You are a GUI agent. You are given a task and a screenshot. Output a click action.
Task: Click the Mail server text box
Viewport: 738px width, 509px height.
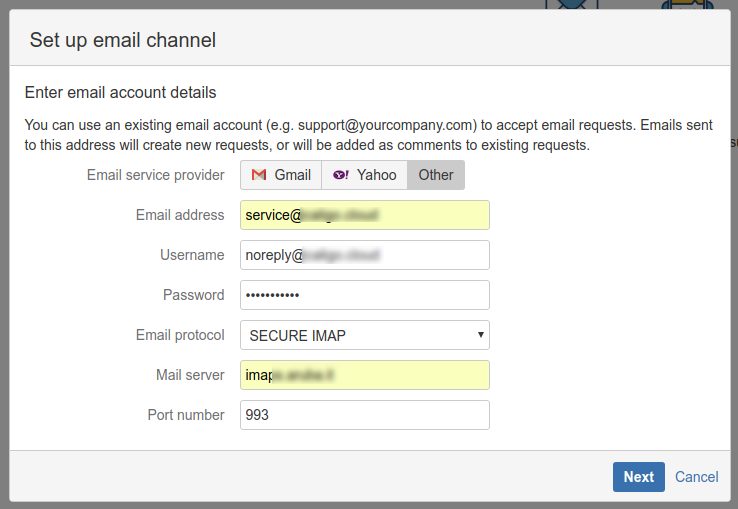pos(364,375)
